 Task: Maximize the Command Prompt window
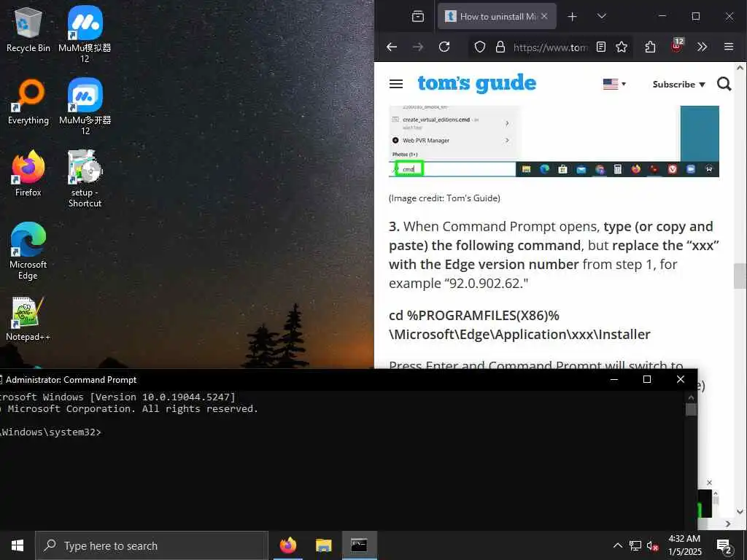[x=646, y=379]
